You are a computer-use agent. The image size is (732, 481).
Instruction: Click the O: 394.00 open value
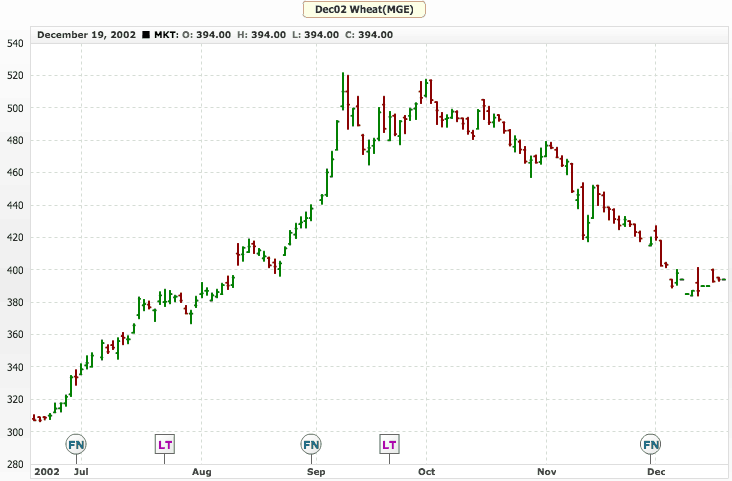tap(206, 35)
